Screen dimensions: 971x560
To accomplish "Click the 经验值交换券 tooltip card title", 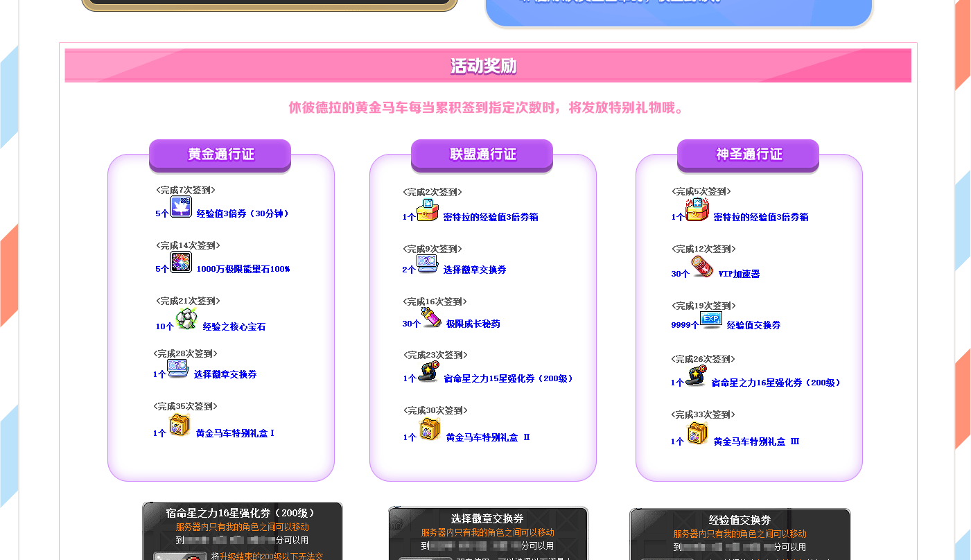I will (740, 520).
